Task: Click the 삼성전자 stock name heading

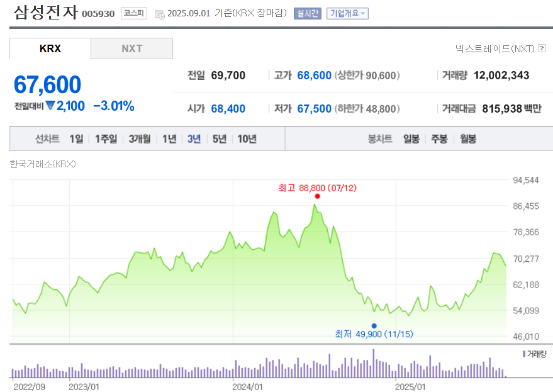Action: click(x=45, y=12)
